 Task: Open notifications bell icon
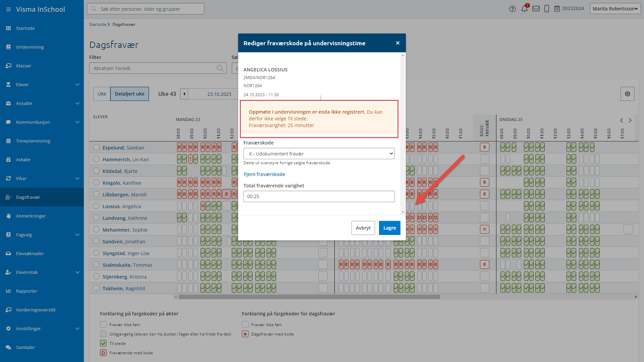(524, 9)
